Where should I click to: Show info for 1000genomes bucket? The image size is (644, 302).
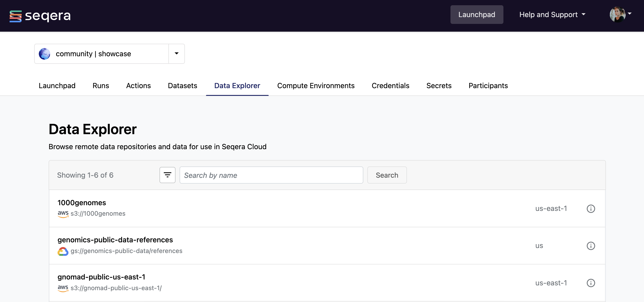(x=591, y=209)
